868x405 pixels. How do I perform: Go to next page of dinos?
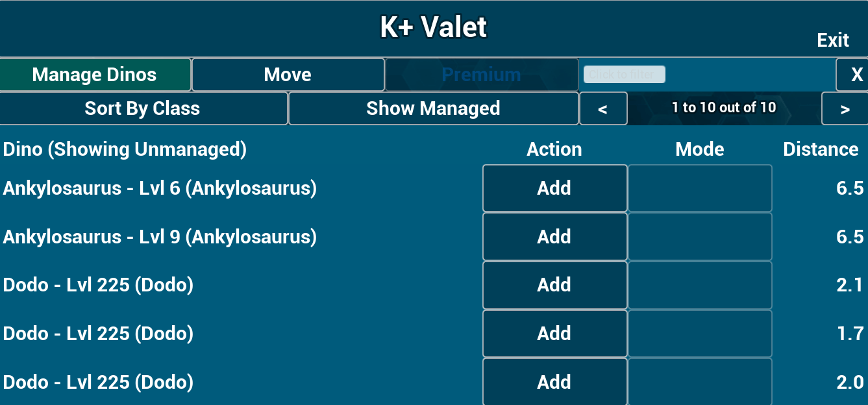pyautogui.click(x=844, y=108)
